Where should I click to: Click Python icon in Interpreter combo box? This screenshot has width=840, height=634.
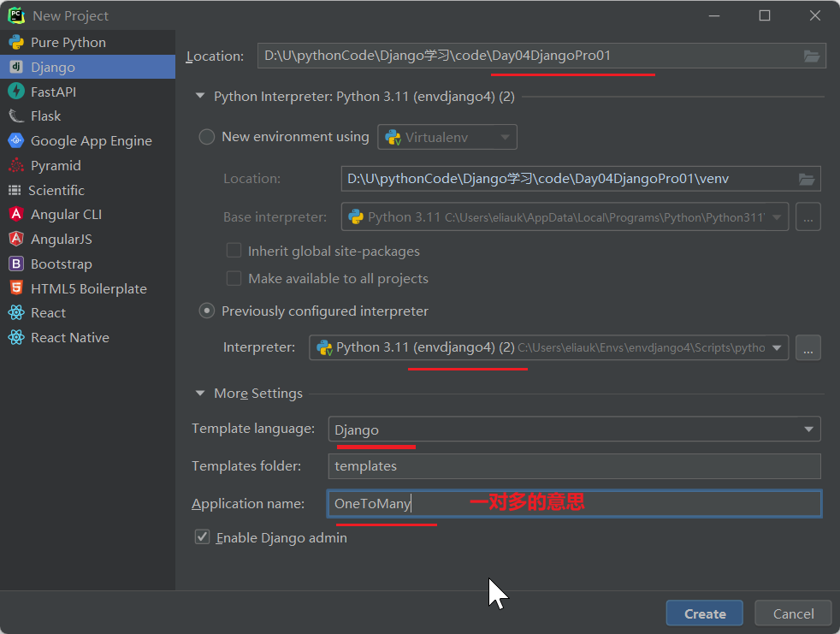click(325, 348)
